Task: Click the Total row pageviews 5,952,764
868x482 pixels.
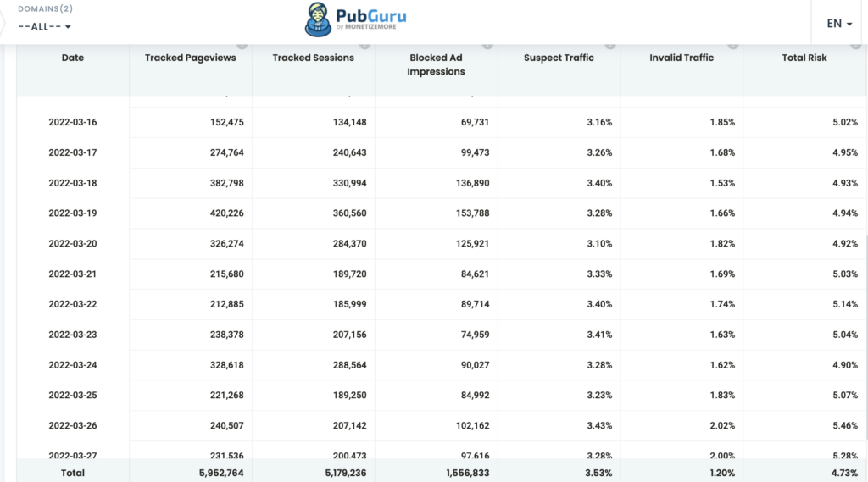Action: (x=216, y=474)
